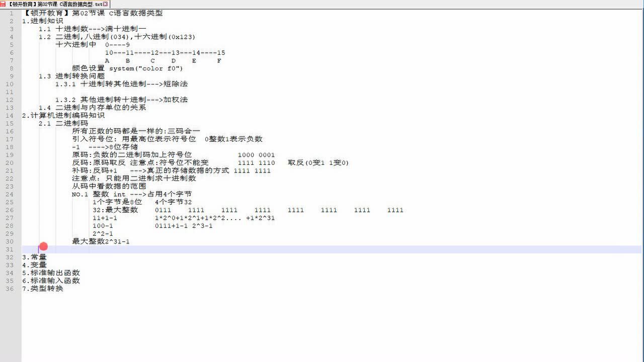Click the text 11+1-1 on line 27
Image resolution: width=644 pixels, height=362 pixels.
tap(105, 218)
